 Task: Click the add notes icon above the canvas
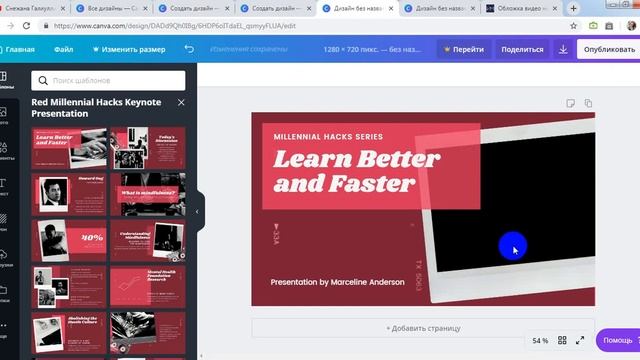(x=571, y=103)
